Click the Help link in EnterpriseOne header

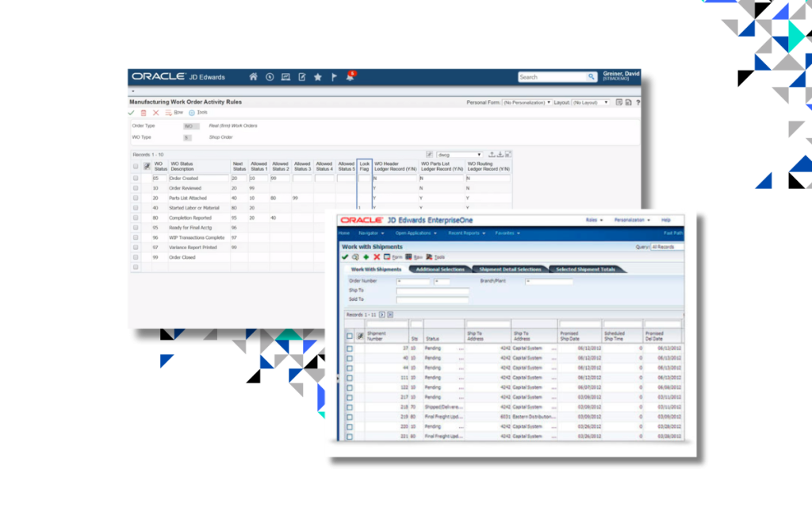pos(666,220)
